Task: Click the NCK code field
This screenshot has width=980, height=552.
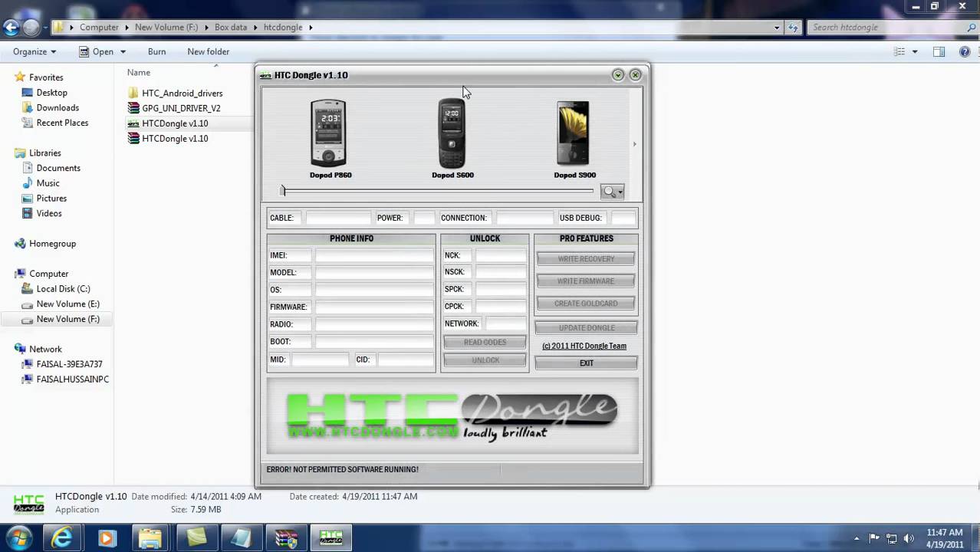Action: 501,255
